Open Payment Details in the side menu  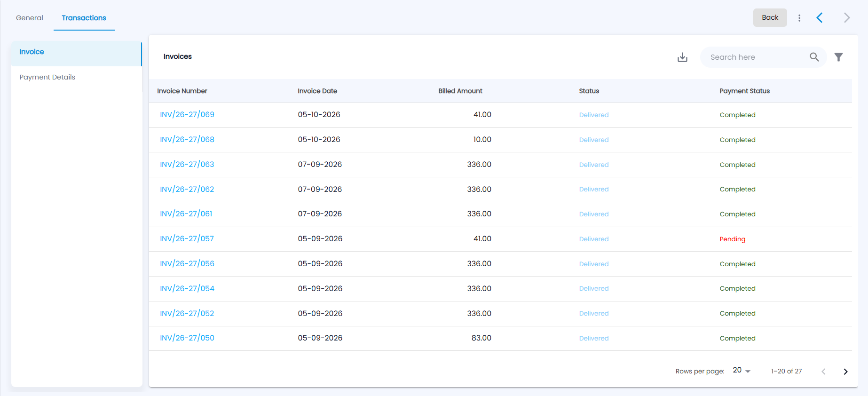pyautogui.click(x=76, y=77)
